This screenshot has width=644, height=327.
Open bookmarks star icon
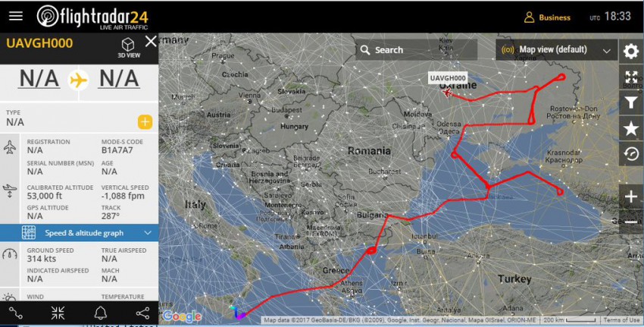click(x=631, y=129)
